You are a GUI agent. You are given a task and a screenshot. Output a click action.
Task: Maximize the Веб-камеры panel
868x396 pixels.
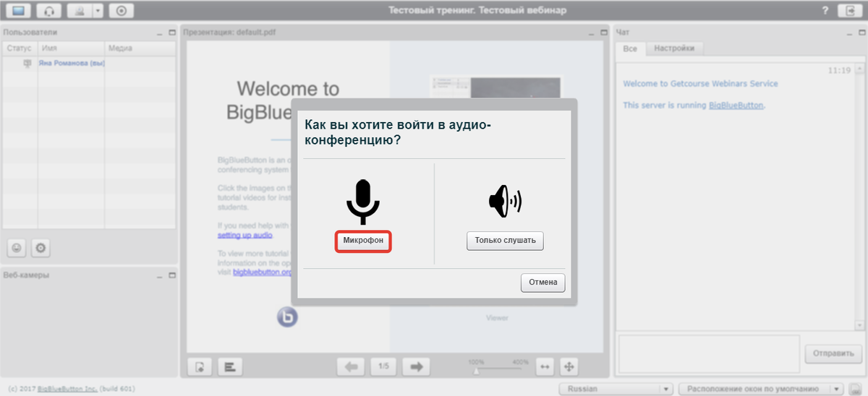(x=172, y=275)
